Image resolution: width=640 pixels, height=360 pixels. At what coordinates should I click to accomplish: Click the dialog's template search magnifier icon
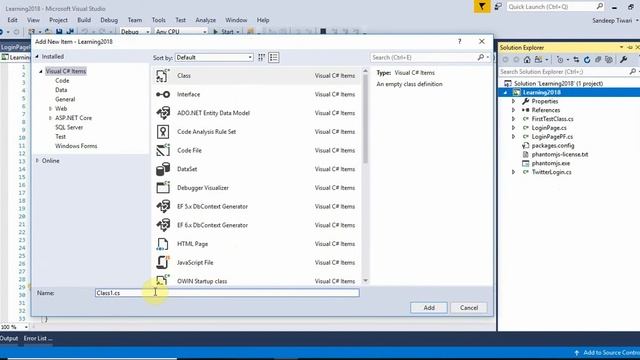coord(481,58)
